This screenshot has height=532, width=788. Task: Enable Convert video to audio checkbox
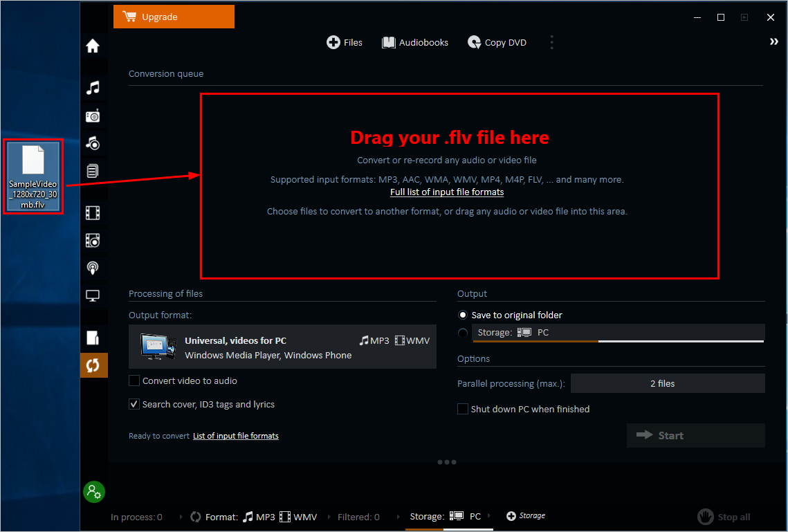(x=134, y=380)
